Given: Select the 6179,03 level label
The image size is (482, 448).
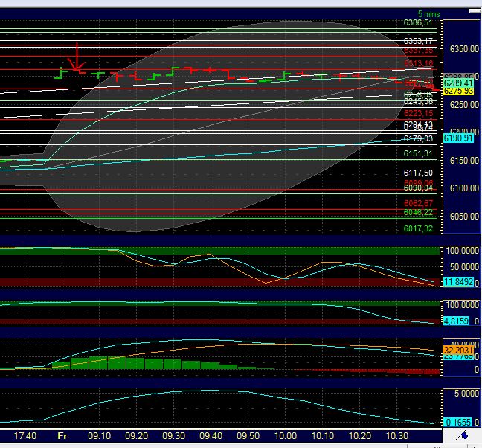Looking at the screenshot, I should click(418, 138).
